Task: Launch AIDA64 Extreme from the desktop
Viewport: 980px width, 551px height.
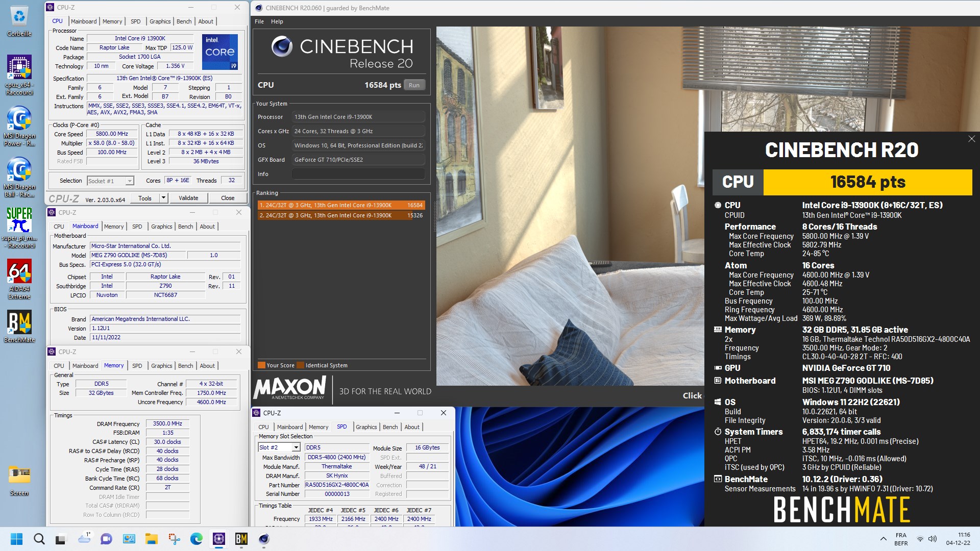Action: tap(19, 279)
